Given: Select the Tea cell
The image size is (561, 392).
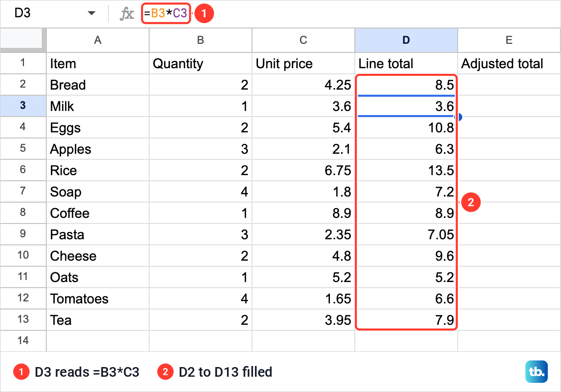Looking at the screenshot, I should click(x=98, y=320).
